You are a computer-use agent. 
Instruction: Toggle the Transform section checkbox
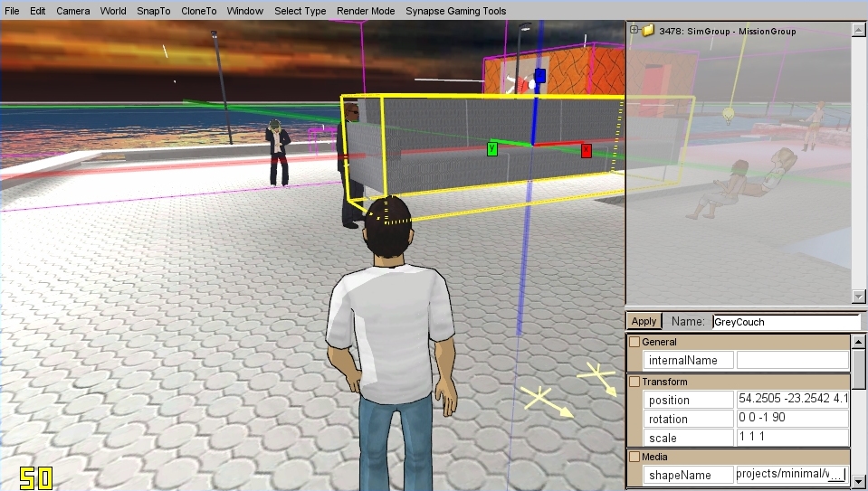click(634, 382)
